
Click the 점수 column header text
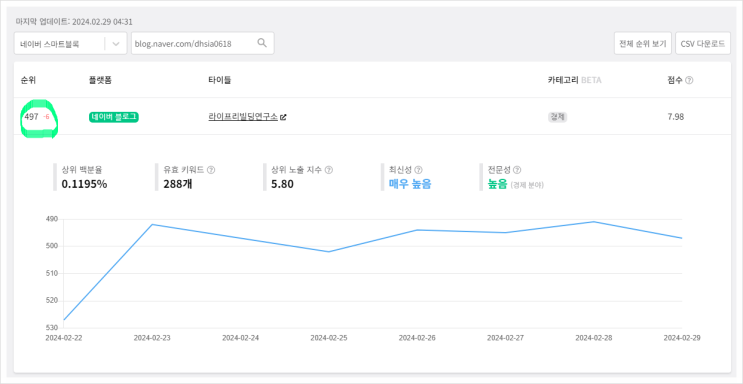(675, 80)
